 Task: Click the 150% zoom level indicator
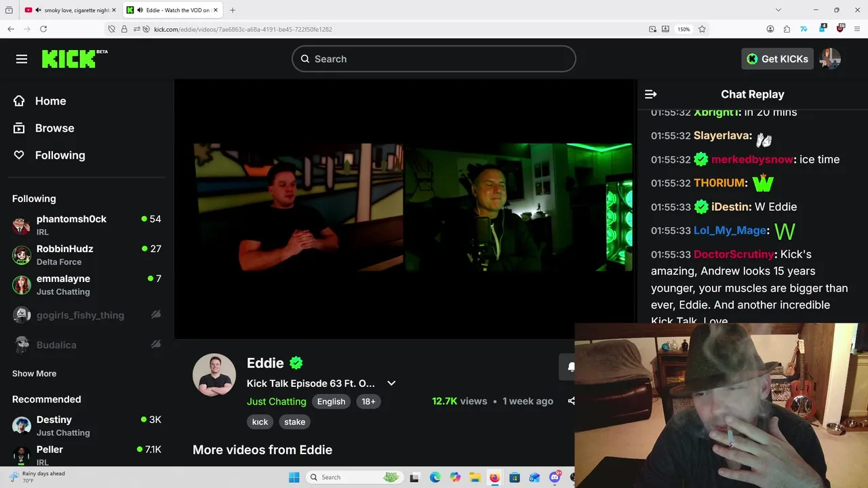[x=684, y=29]
